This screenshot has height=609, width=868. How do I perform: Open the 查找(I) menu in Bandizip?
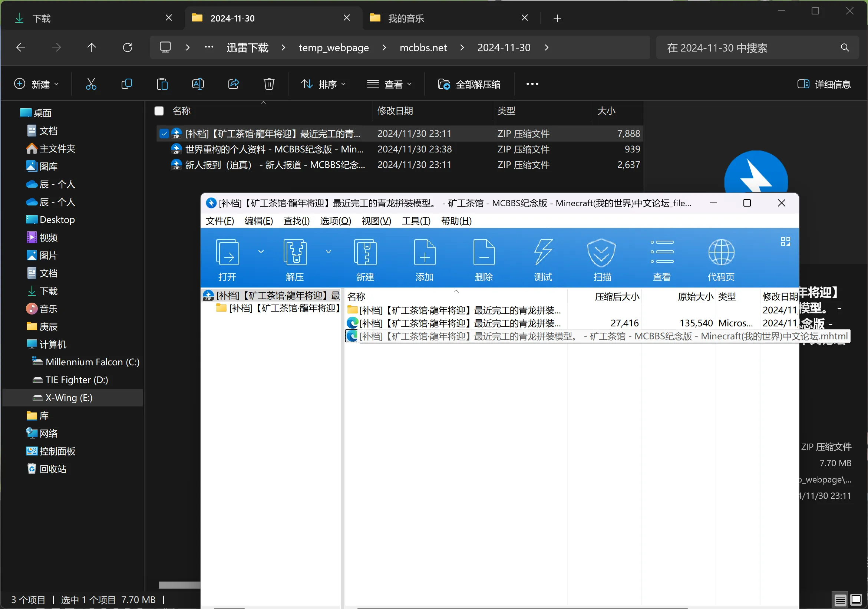(296, 221)
